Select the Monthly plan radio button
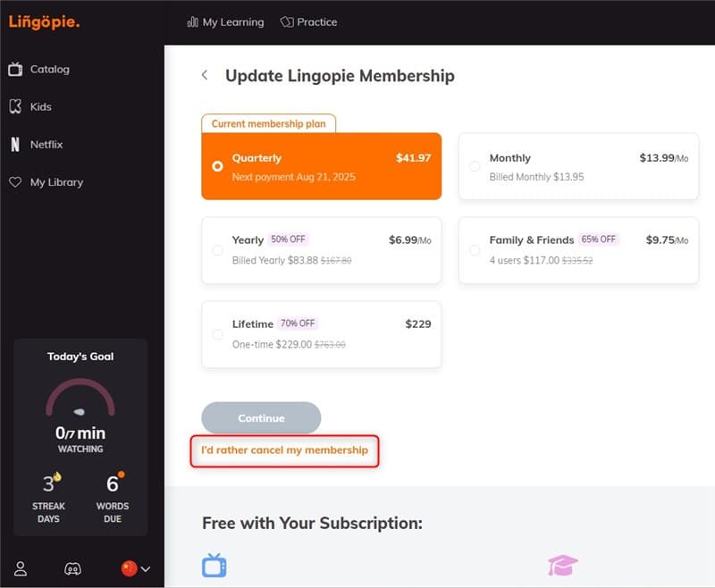This screenshot has height=588, width=715. coord(475,166)
